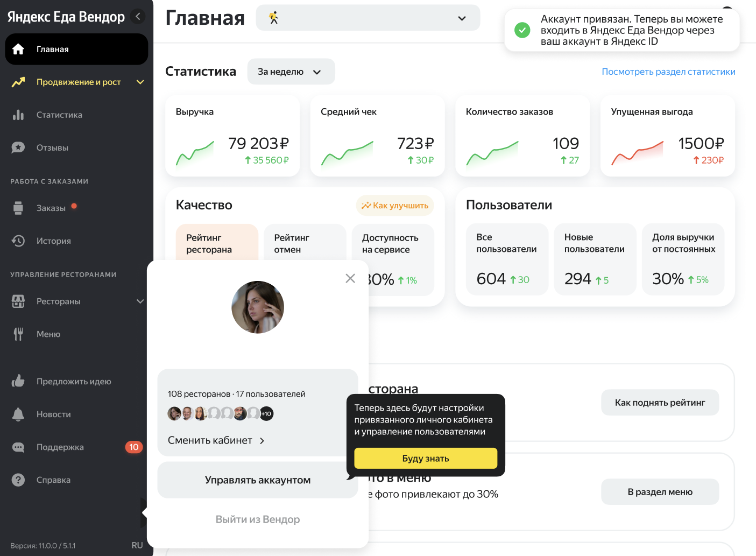
Task: Open the Средний чек card
Action: [x=378, y=136]
